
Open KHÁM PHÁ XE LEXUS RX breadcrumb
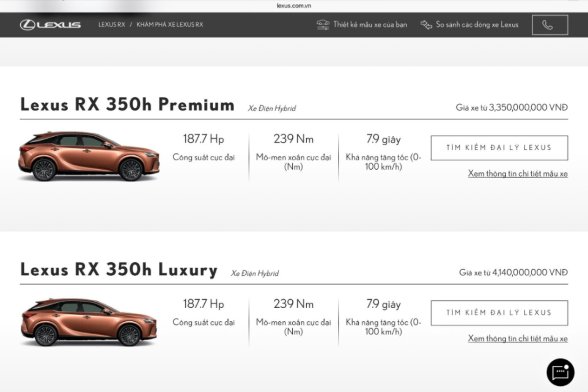[x=170, y=25]
